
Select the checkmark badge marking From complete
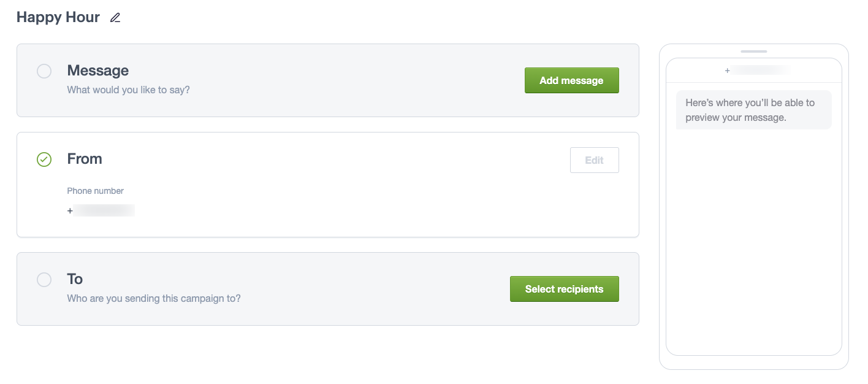pos(44,159)
